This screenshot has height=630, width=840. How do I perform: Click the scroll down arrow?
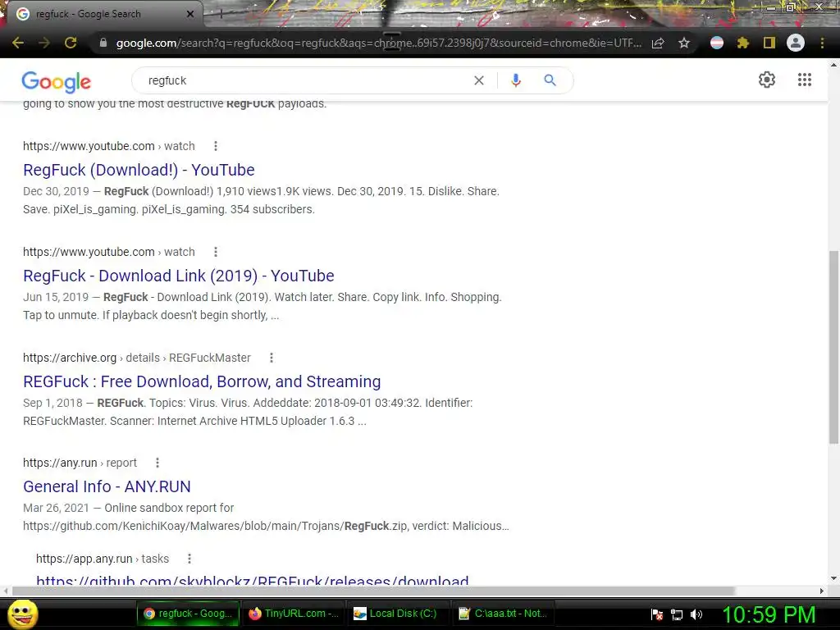coord(833,578)
